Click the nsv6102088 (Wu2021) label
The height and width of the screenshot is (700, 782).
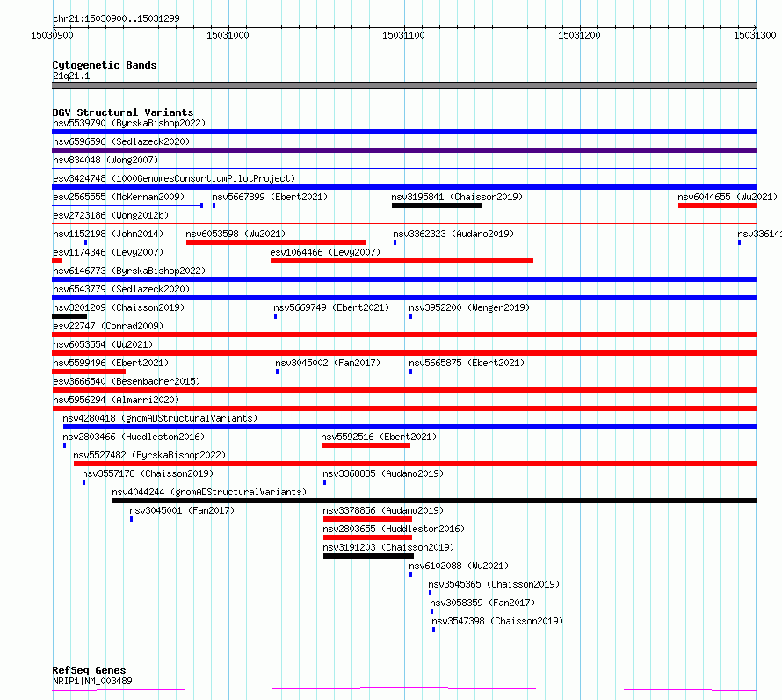point(459,566)
